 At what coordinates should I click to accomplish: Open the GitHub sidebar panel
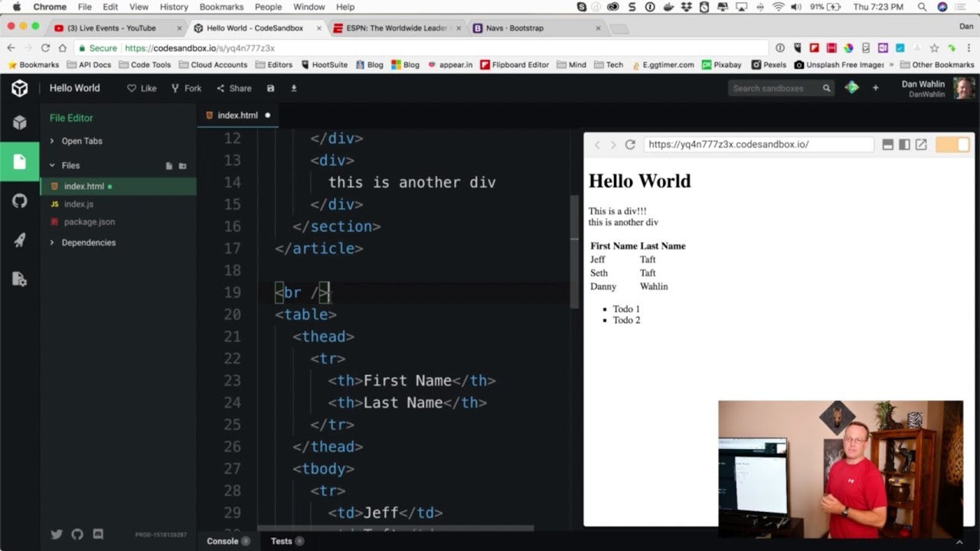(20, 201)
